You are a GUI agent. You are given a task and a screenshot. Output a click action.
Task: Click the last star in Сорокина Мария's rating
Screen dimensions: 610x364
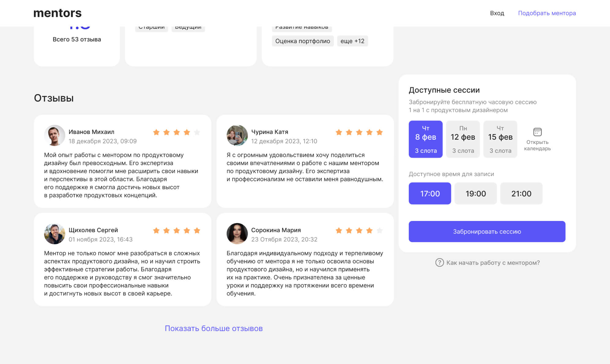(379, 230)
